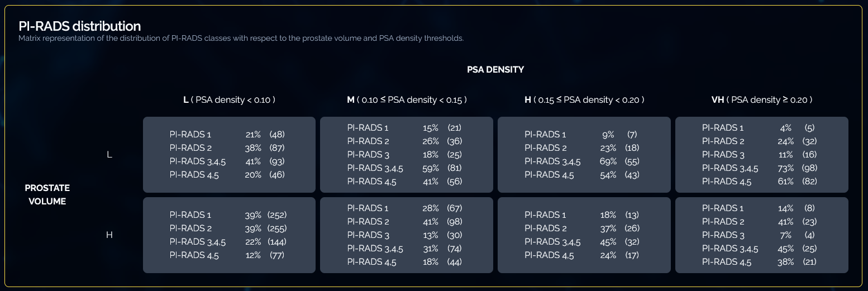Click the (87) count beside 38%
868x291 pixels.
tap(277, 148)
